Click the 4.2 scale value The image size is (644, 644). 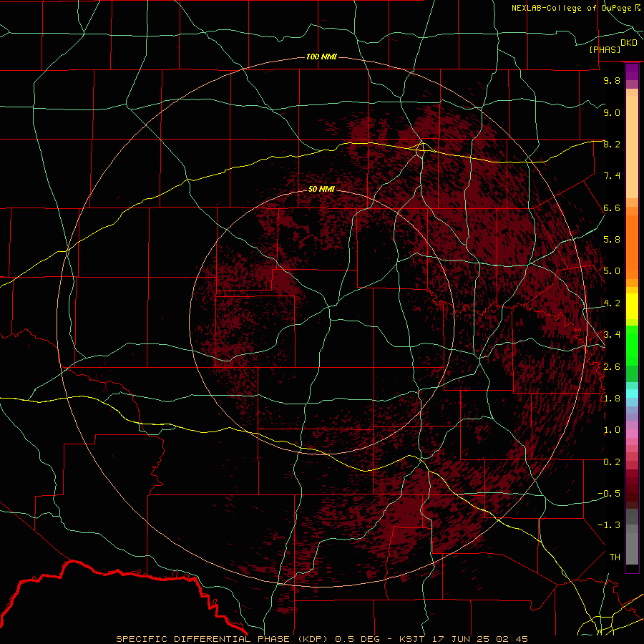point(612,303)
